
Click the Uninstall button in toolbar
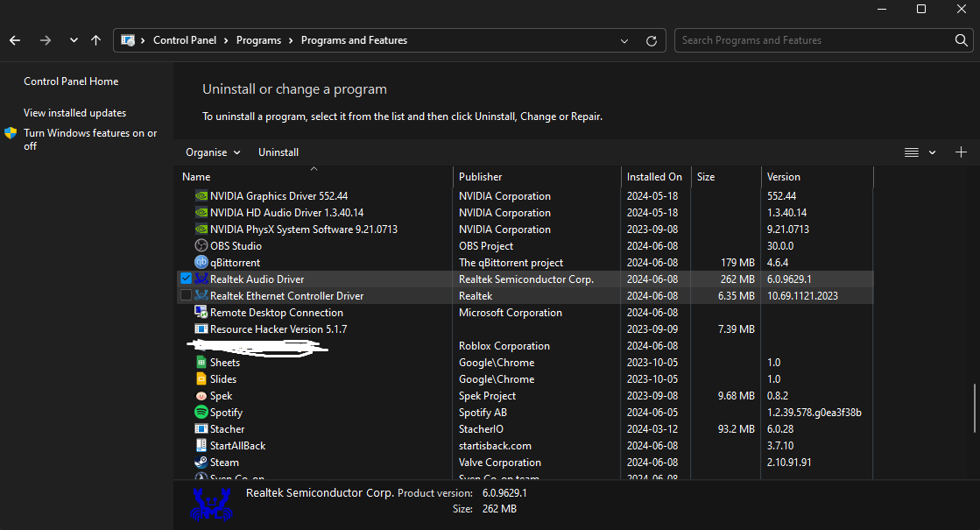[278, 152]
